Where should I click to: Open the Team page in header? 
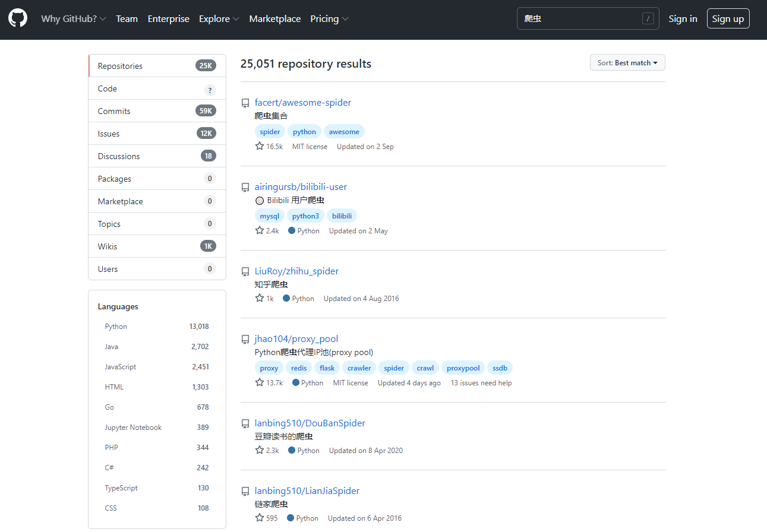(127, 18)
